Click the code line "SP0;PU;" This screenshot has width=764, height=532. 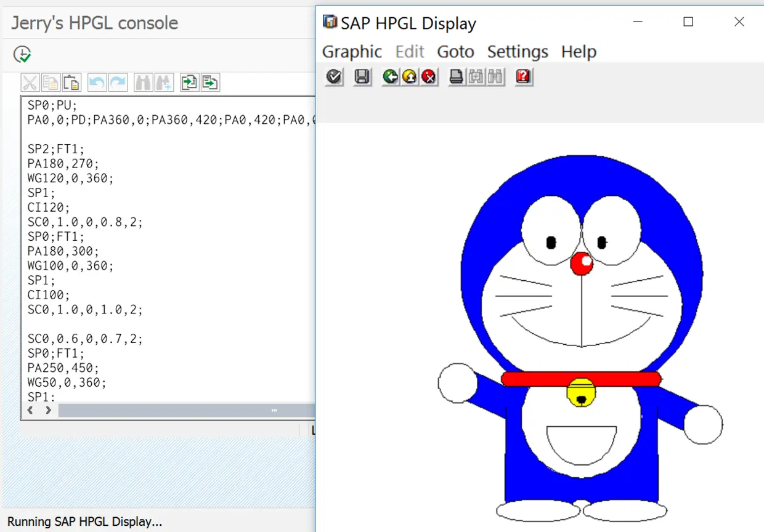coord(52,105)
